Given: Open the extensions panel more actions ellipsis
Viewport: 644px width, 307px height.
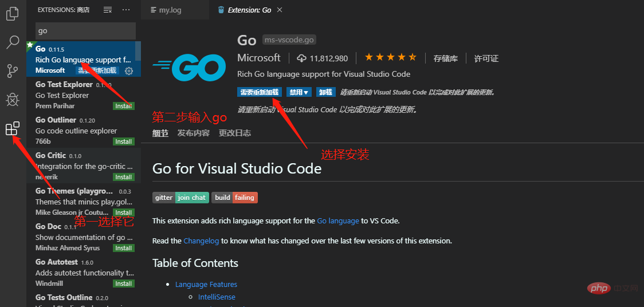Looking at the screenshot, I should tap(126, 10).
